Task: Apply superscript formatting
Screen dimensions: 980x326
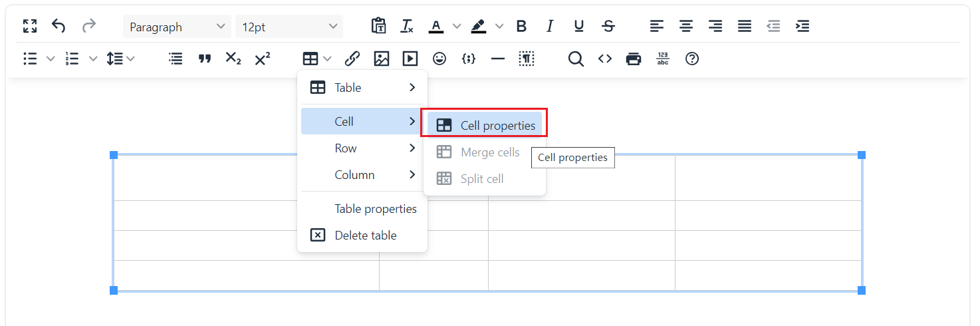Action: pyautogui.click(x=263, y=59)
